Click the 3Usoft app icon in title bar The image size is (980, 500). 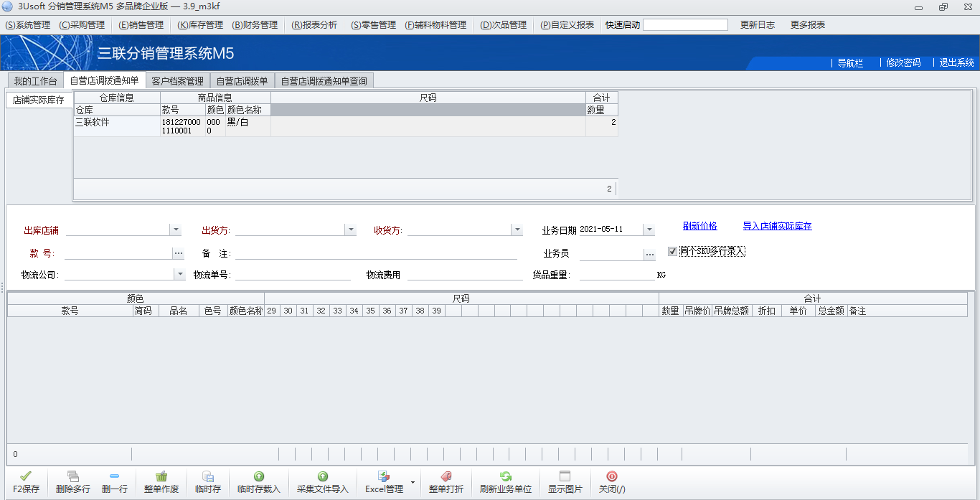tap(8, 6)
